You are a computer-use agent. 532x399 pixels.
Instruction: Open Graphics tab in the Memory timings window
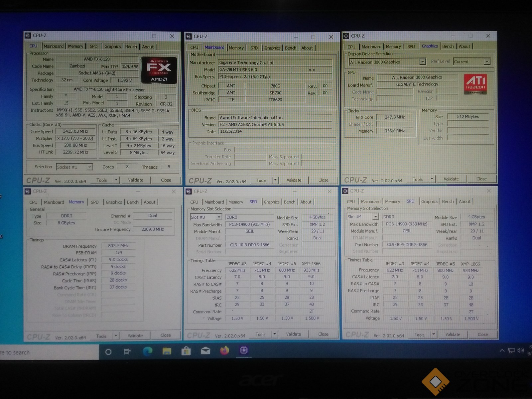pyautogui.click(x=114, y=202)
